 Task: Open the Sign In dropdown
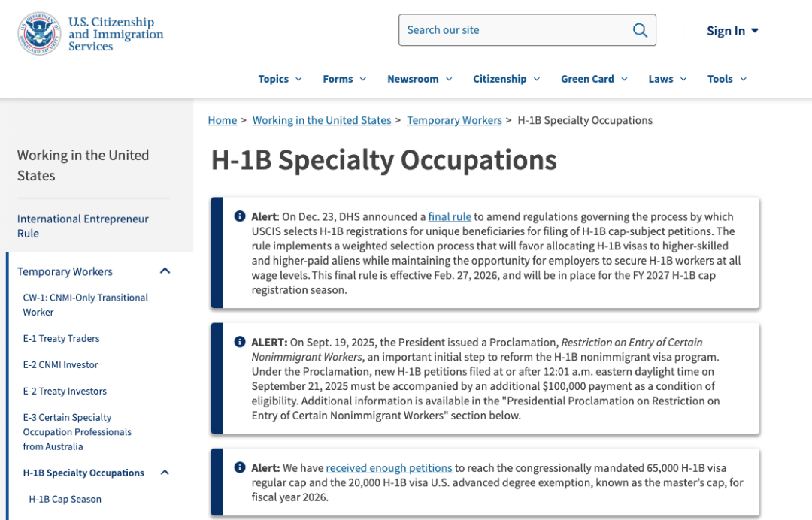[x=732, y=31]
